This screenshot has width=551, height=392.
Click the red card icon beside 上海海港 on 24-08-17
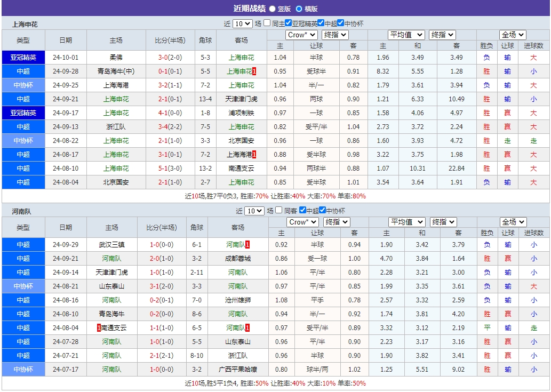point(254,154)
